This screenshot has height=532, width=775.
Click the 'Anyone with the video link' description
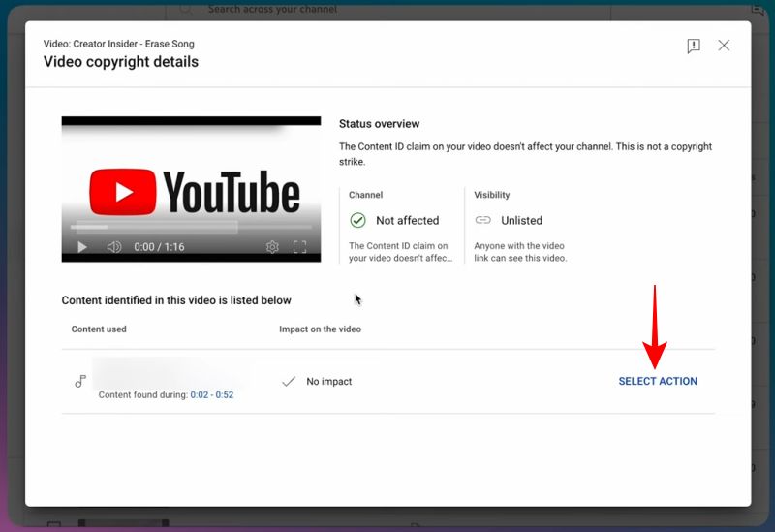pyautogui.click(x=520, y=252)
